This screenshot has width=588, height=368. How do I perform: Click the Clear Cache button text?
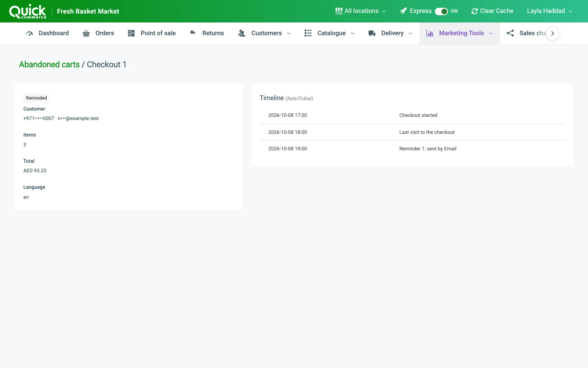(x=497, y=11)
